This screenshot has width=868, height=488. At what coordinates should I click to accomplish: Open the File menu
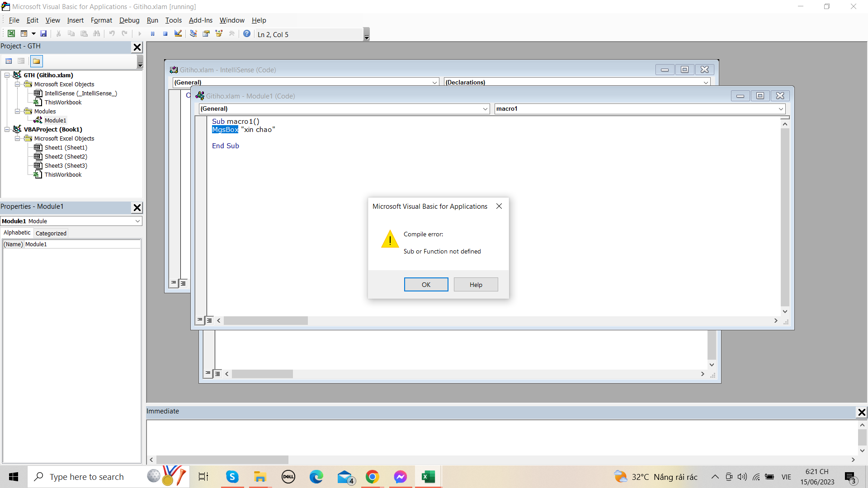14,20
